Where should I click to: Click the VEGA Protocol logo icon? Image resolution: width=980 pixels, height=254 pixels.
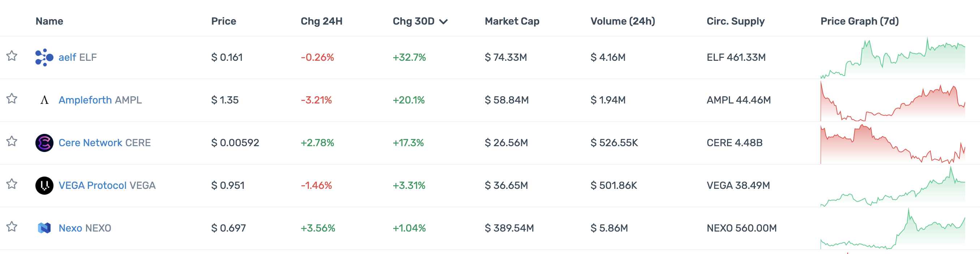tap(44, 186)
